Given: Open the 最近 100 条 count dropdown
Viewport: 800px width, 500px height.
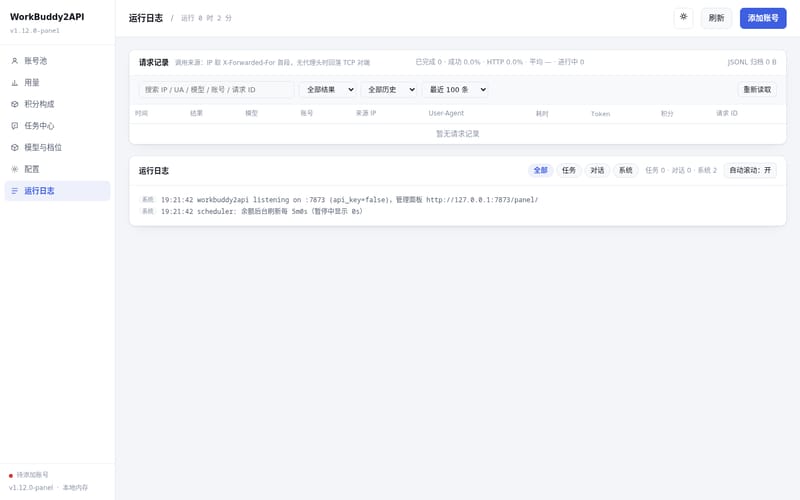Looking at the screenshot, I should click(455, 90).
